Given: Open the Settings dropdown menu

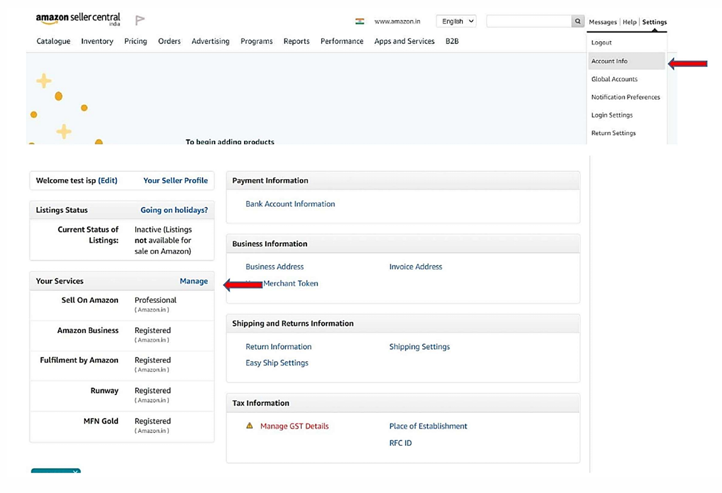Looking at the screenshot, I should coord(654,22).
